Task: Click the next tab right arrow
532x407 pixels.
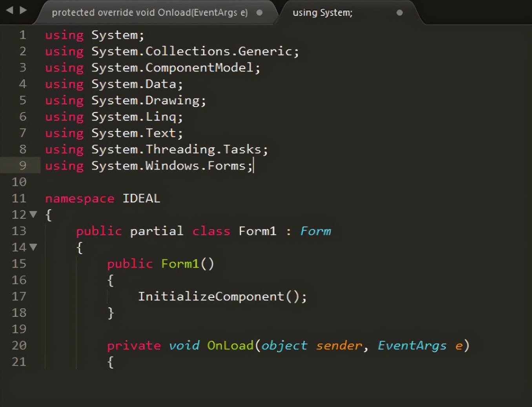Action: click(x=24, y=10)
